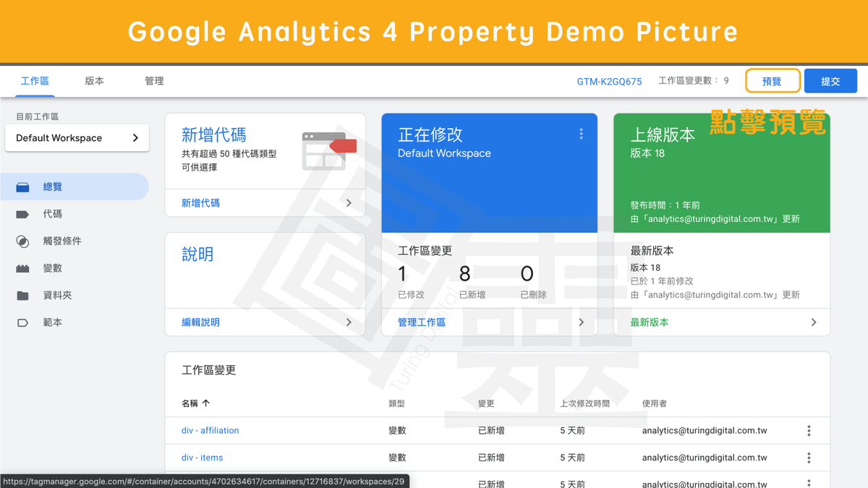Open the 編輯說明 chevron arrow
The image size is (868, 488).
pos(349,322)
